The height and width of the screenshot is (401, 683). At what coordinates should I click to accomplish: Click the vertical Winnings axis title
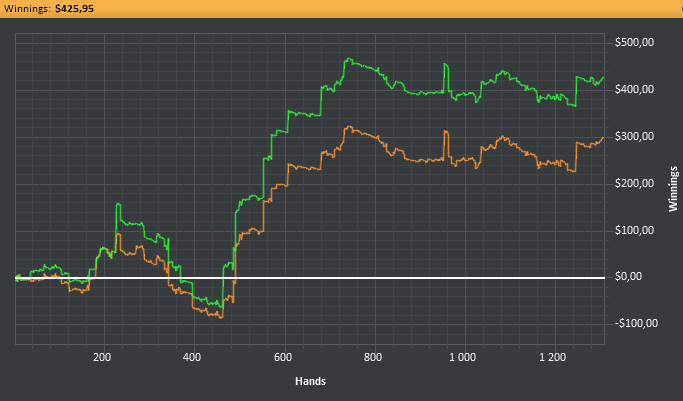pyautogui.click(x=673, y=189)
